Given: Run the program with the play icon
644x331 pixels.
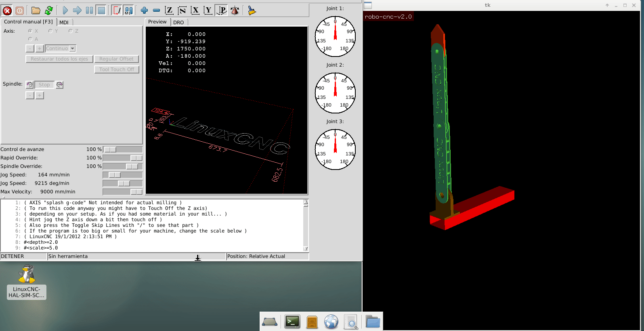Looking at the screenshot, I should 65,10.
